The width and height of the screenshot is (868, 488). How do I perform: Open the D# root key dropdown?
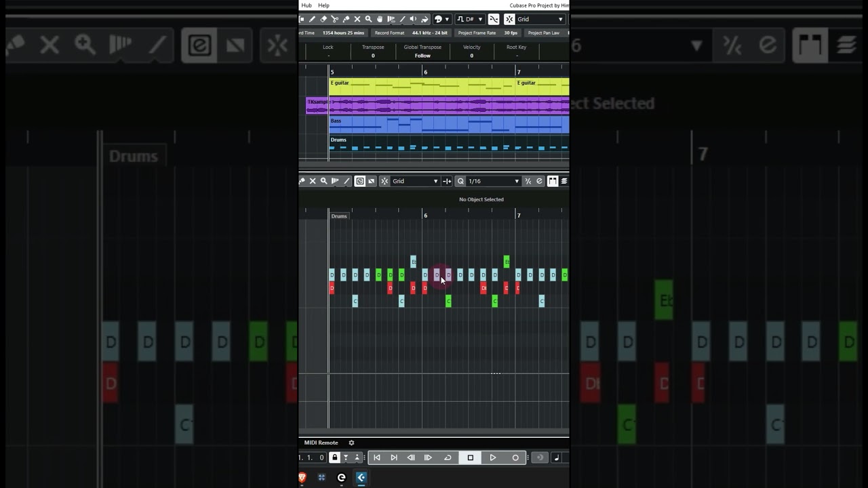(470, 19)
